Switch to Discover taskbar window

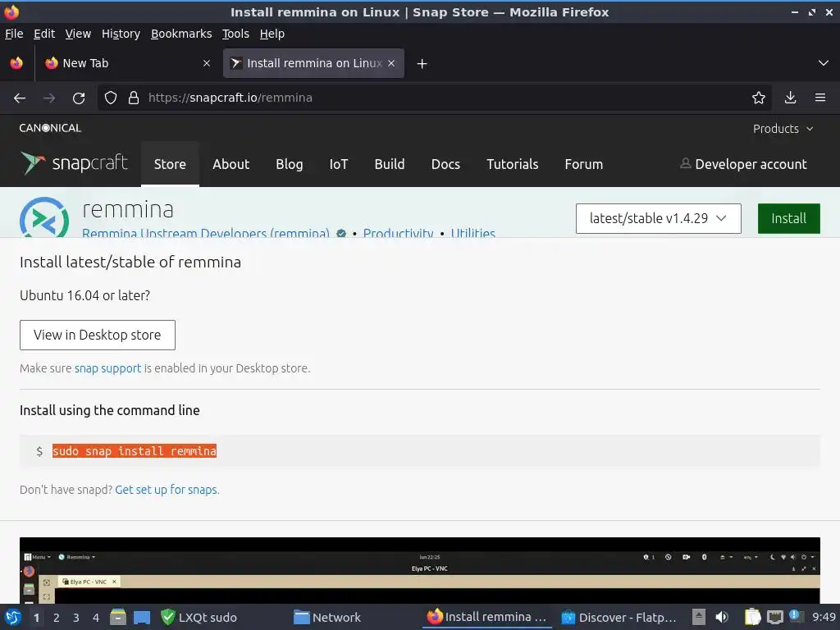pyautogui.click(x=619, y=617)
